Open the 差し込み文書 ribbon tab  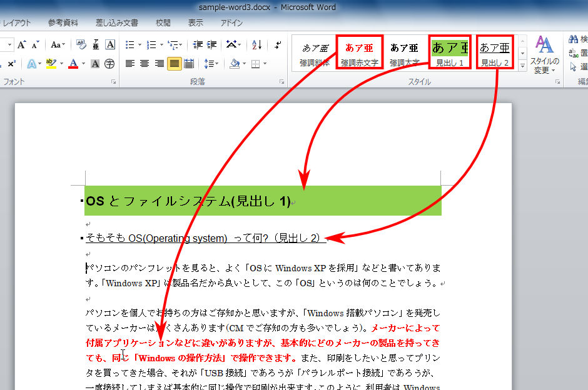(x=116, y=23)
